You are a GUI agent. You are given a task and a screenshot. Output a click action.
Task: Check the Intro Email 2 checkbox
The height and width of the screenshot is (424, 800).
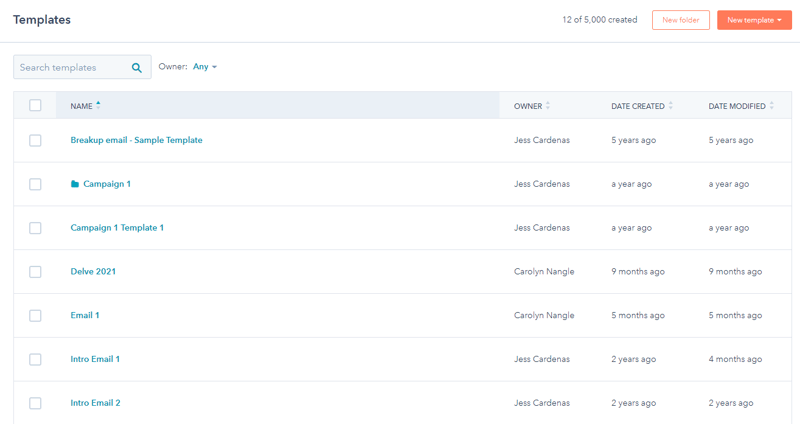coord(35,403)
